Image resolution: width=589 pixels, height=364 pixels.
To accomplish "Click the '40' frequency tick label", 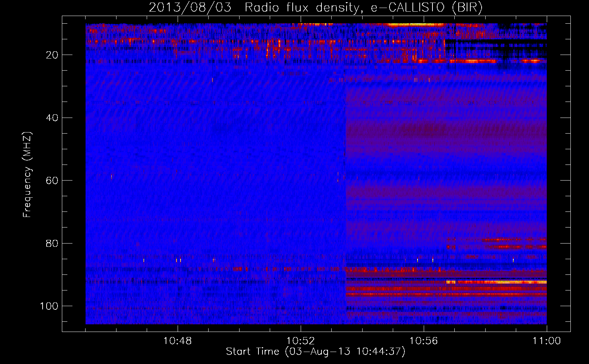I will coord(52,118).
